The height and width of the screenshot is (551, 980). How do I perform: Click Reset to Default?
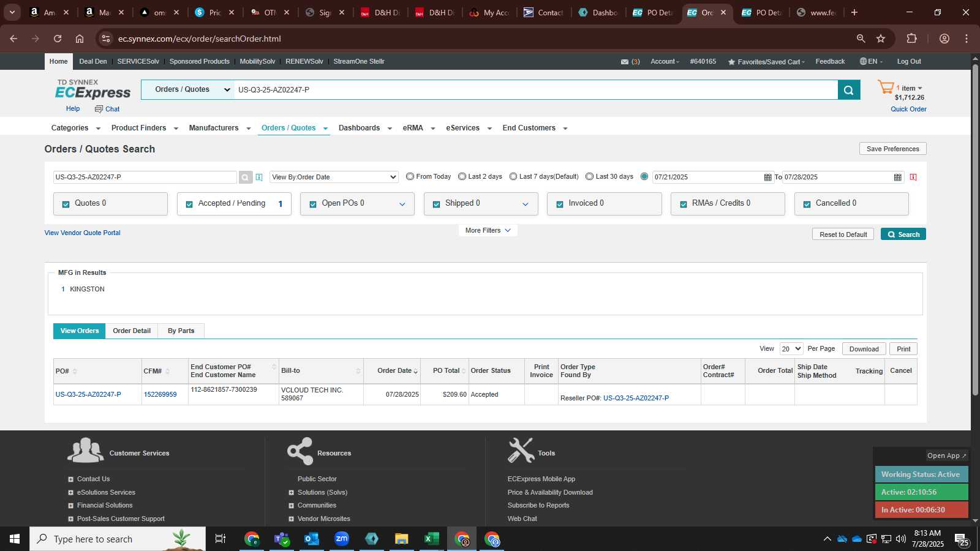coord(843,234)
